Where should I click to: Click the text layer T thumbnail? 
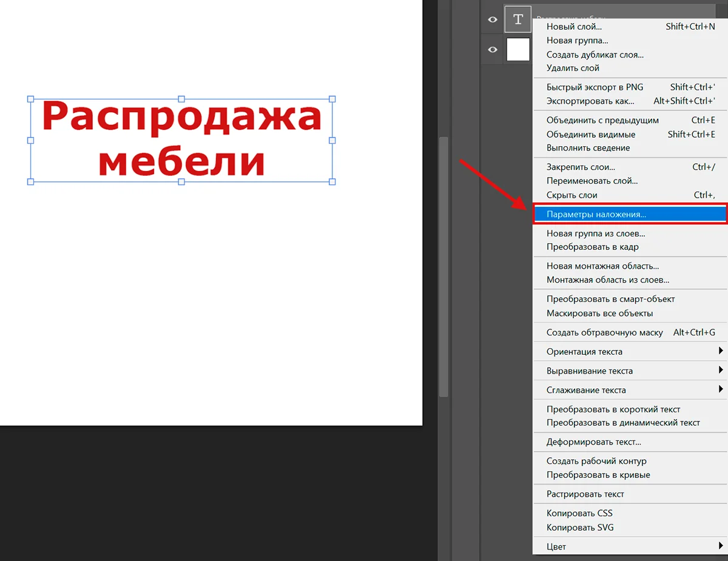(518, 19)
